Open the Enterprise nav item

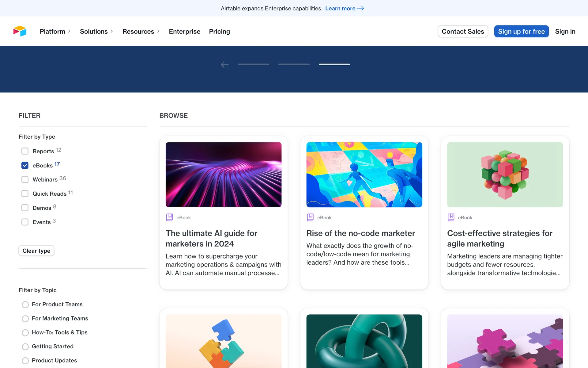(184, 31)
